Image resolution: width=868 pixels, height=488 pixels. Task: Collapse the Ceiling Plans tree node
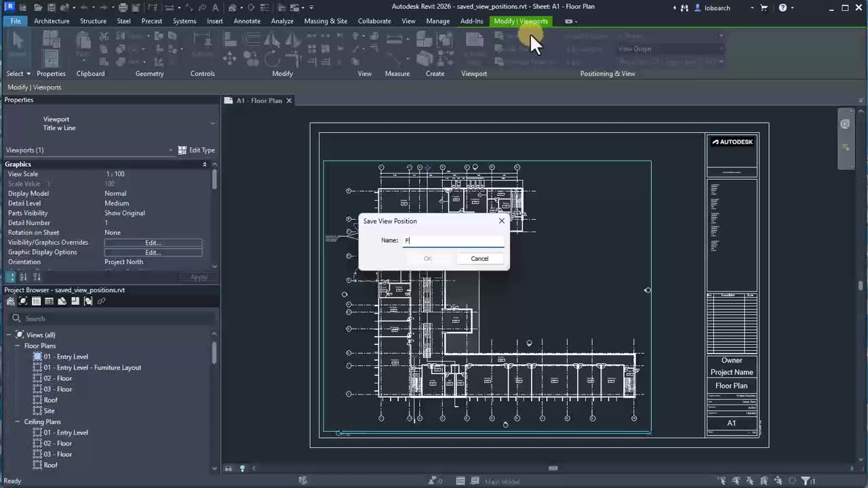(x=18, y=422)
